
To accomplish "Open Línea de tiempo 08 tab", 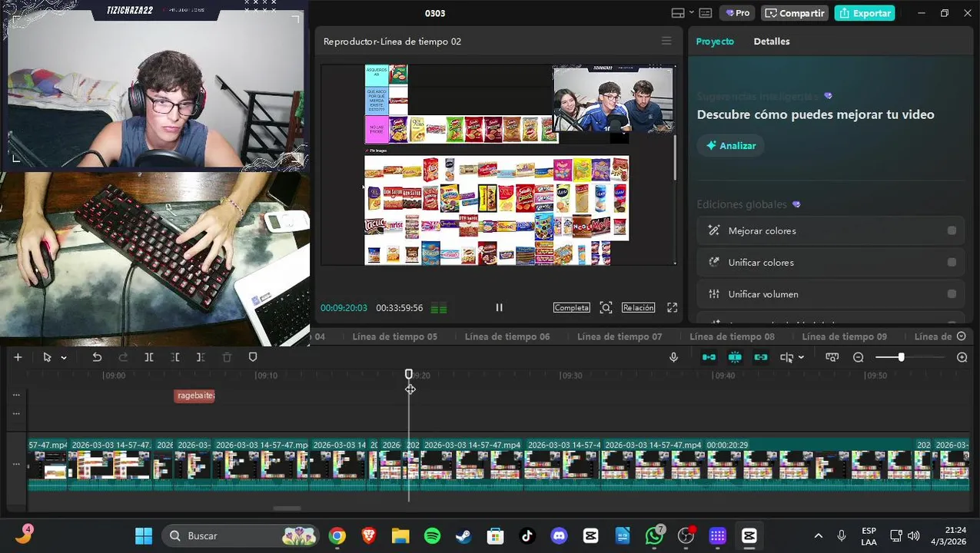I will click(x=732, y=336).
